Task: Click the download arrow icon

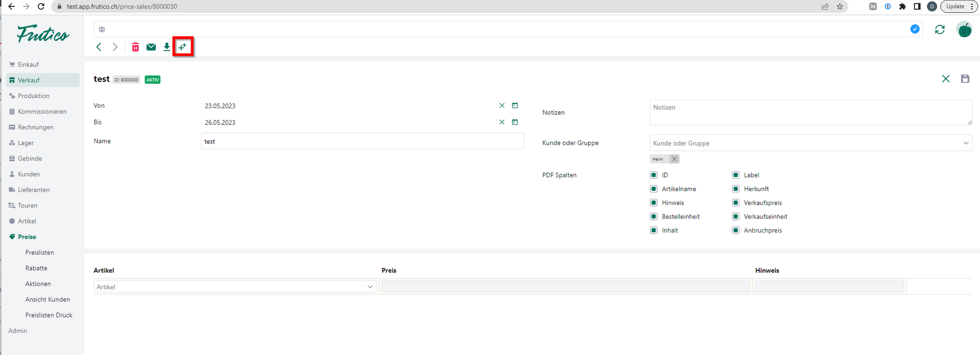Action: click(167, 47)
